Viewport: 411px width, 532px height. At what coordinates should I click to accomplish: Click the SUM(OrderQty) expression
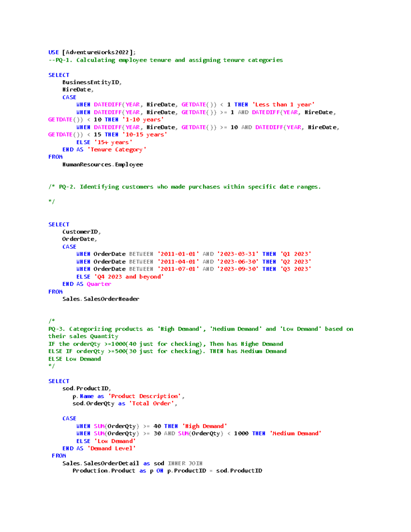click(116, 426)
